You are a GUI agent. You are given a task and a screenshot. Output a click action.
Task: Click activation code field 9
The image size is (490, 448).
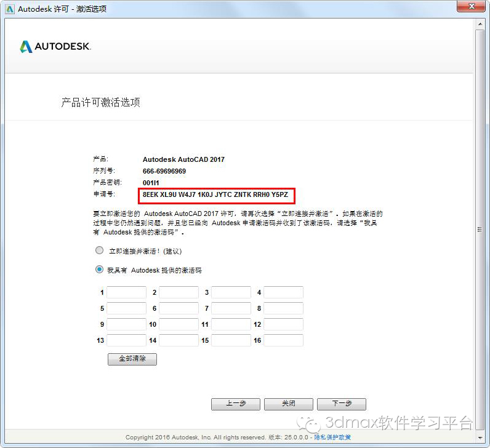point(127,324)
